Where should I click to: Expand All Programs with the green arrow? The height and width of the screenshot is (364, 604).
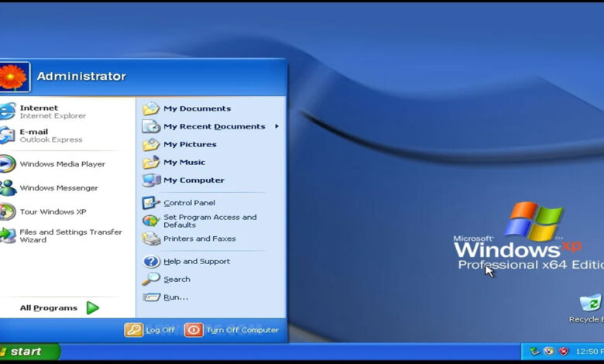click(92, 307)
